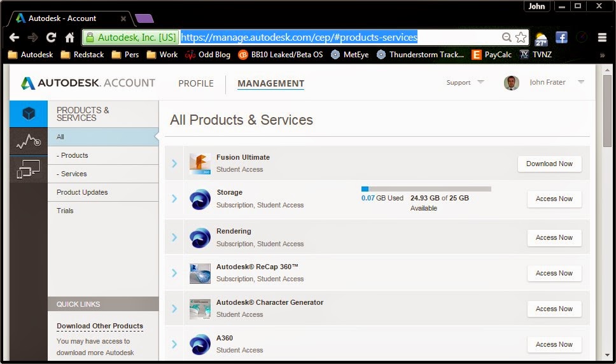Click the Character Generator product icon

click(200, 309)
